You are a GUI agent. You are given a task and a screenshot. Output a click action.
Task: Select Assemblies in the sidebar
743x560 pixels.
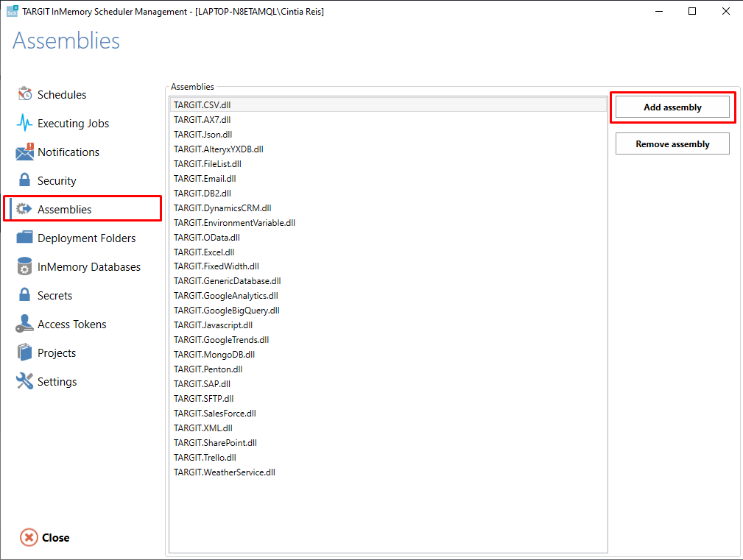65,209
